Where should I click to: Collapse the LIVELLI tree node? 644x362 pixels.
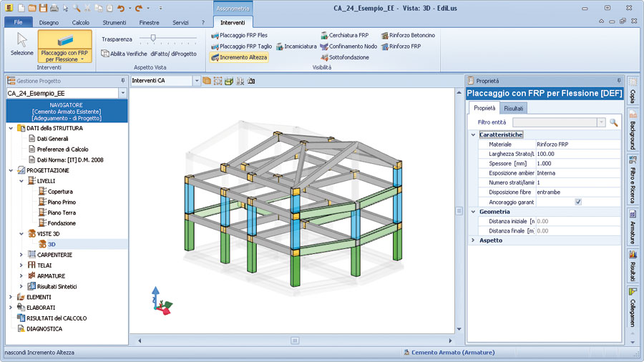coord(21,181)
